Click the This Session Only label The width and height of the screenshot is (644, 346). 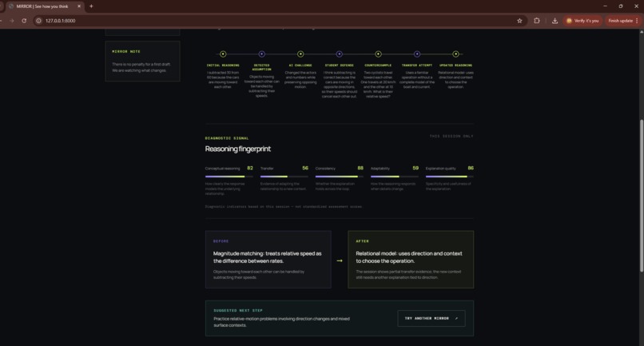[451, 136]
